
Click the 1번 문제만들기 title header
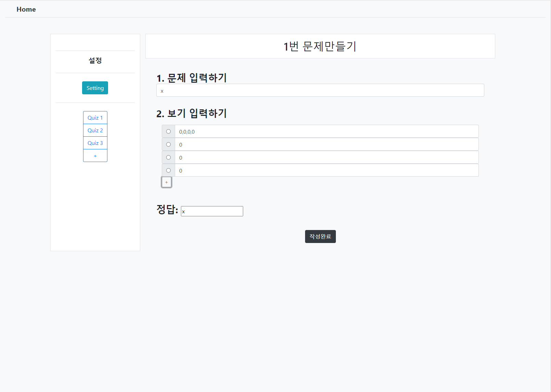[320, 46]
